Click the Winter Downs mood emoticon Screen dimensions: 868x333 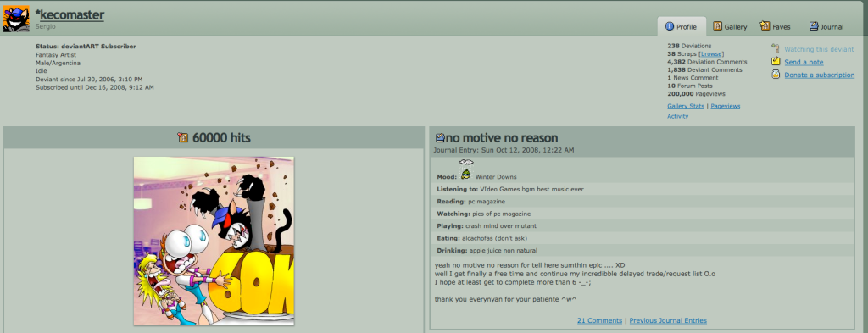466,170
